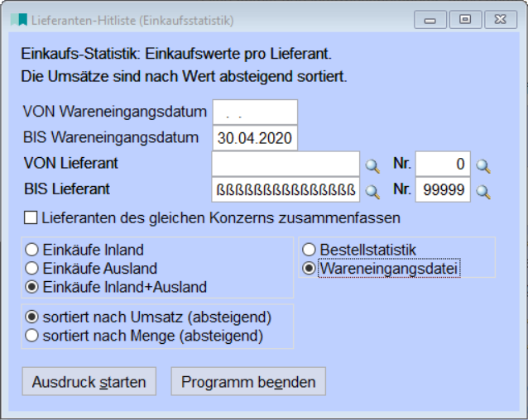The image size is (528, 420).
Task: Click magnifier next to BIS Nr. 99999
Action: (483, 192)
